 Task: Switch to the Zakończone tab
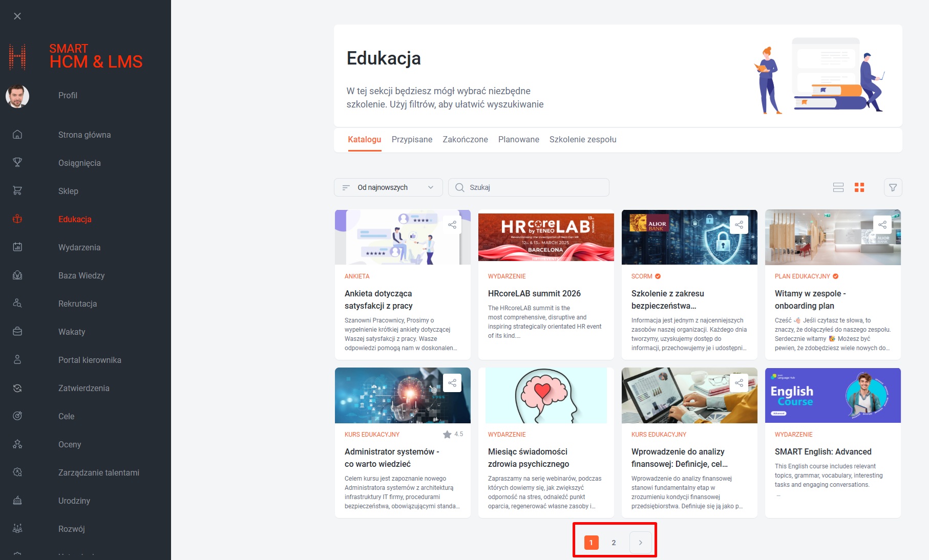(x=465, y=139)
